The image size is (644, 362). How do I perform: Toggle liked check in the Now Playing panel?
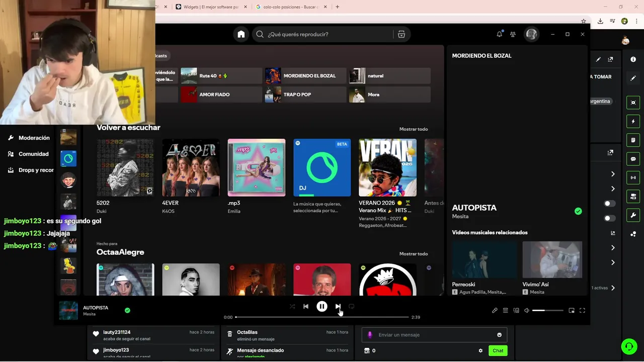pos(578,211)
